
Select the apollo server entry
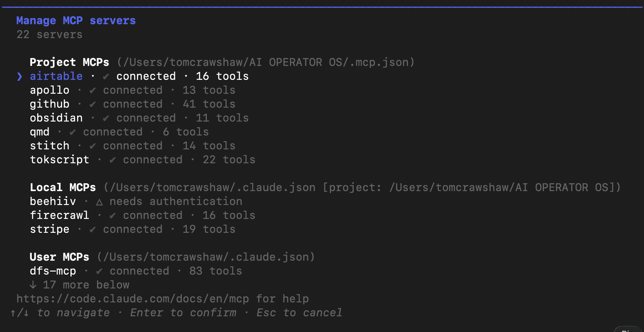tap(132, 90)
